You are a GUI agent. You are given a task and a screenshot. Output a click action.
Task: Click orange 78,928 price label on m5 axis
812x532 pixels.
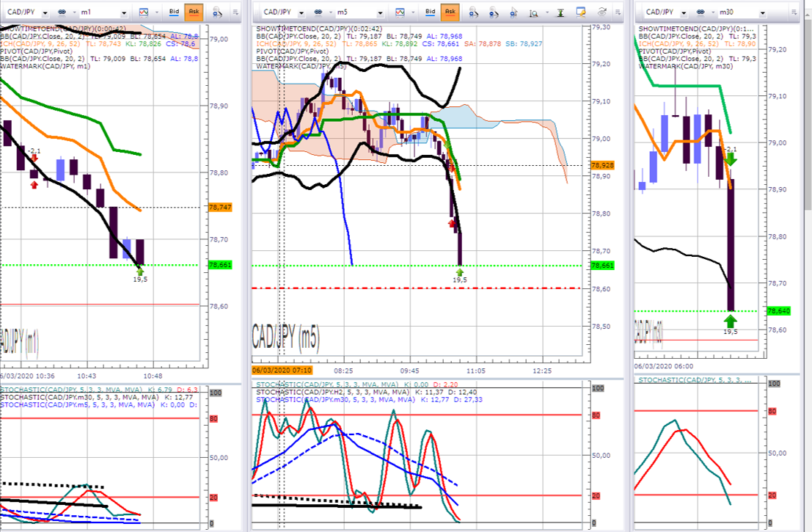pos(602,165)
